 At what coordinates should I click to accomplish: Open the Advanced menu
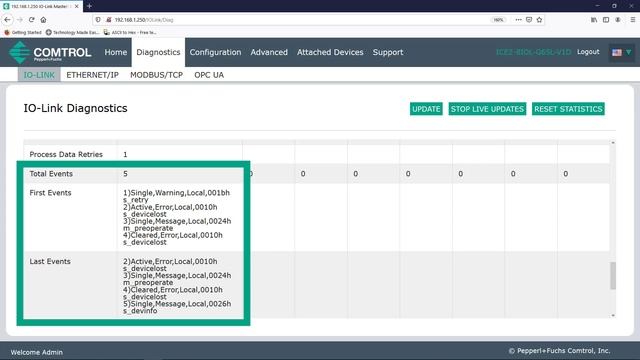point(269,52)
